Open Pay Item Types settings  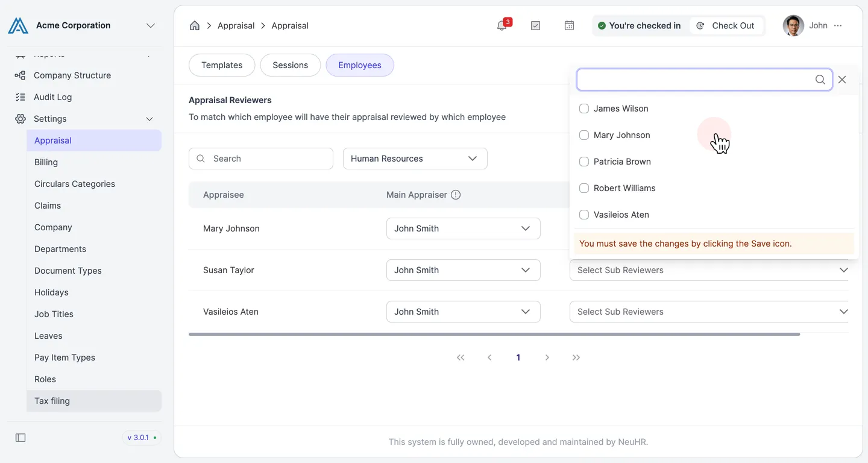click(x=94, y=357)
